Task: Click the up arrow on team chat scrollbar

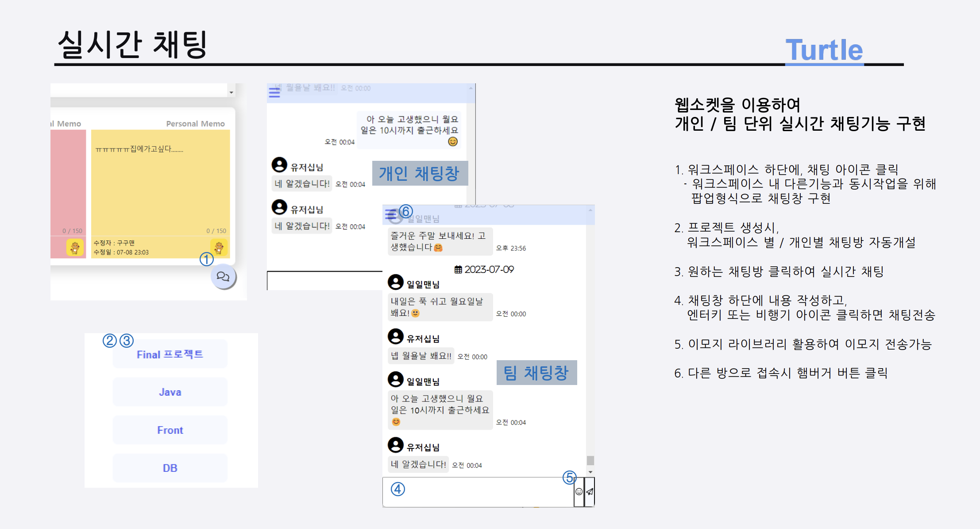Action: (591, 210)
